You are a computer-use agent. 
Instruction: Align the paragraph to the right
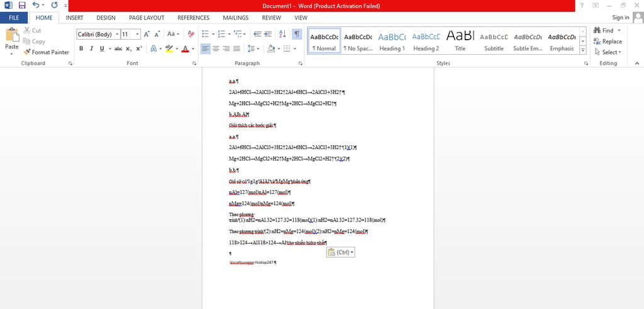point(226,48)
